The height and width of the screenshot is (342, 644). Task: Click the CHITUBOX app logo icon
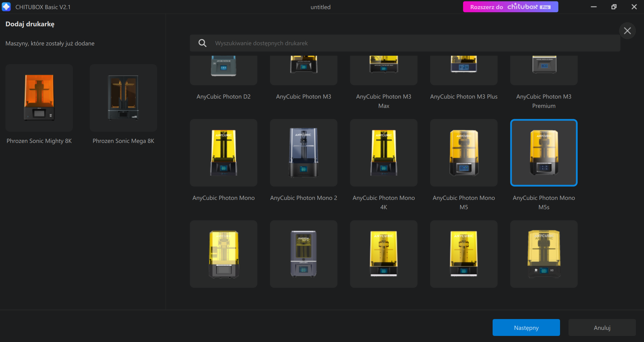[6, 7]
